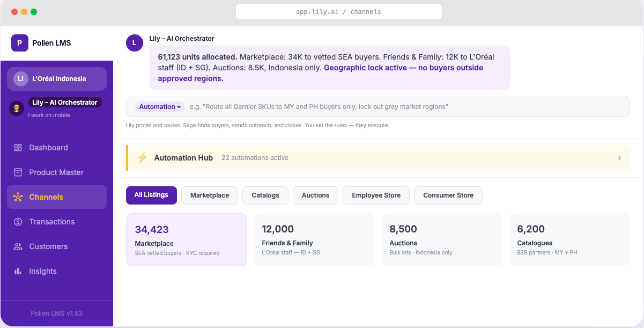Click the LI avatar for L'Oréal Indonesia

tap(20, 79)
